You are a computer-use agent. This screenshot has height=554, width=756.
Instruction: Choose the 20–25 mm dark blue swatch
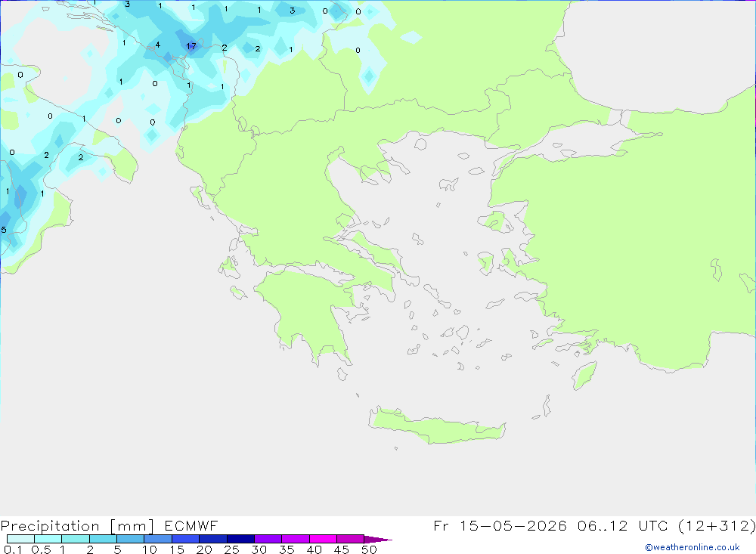[213, 539]
